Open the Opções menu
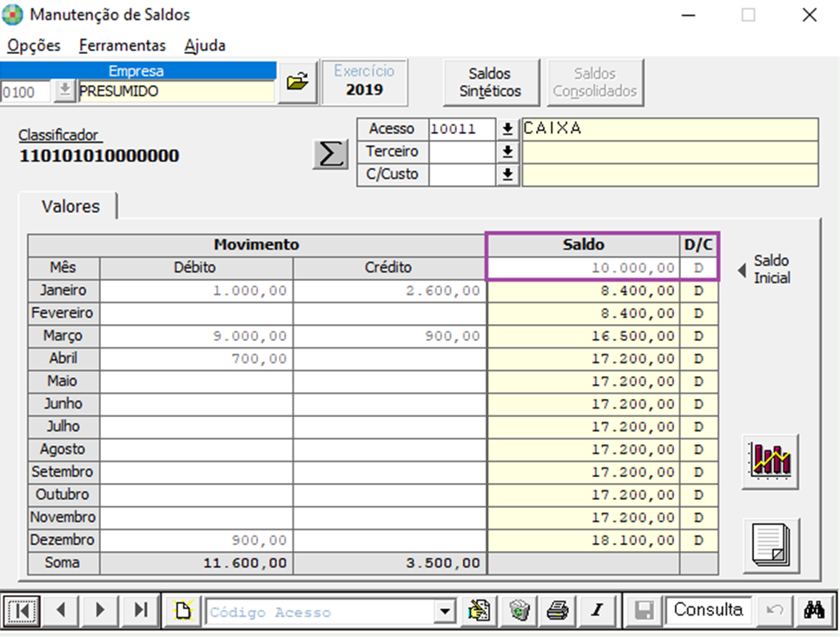840x637 pixels. [33, 44]
